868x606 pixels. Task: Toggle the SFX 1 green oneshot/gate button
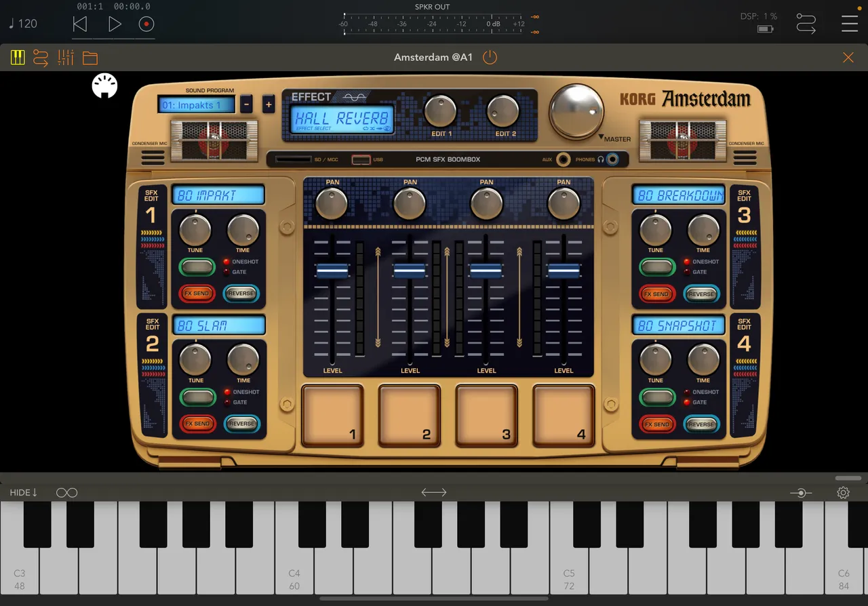(x=197, y=267)
